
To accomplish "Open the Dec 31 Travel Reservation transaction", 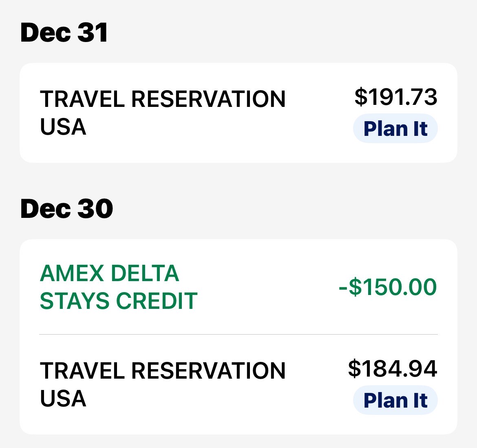I will pyautogui.click(x=163, y=113).
